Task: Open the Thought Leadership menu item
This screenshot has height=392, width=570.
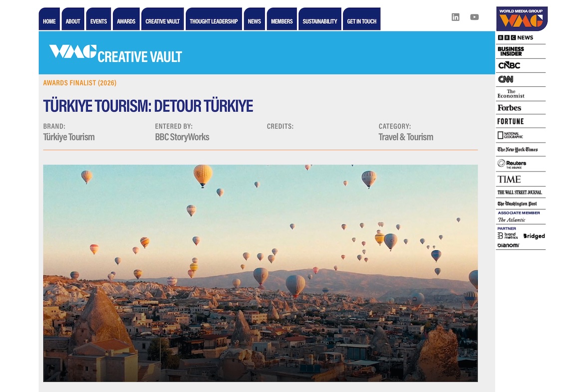Action: (214, 19)
